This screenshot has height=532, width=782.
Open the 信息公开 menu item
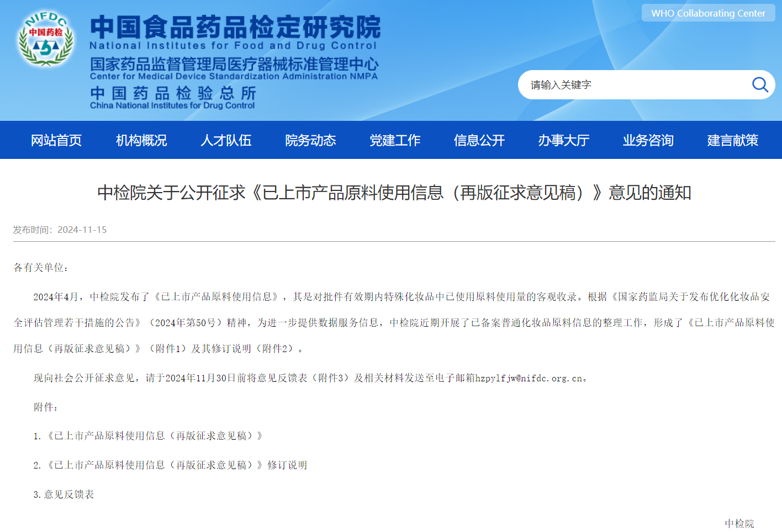pos(479,140)
